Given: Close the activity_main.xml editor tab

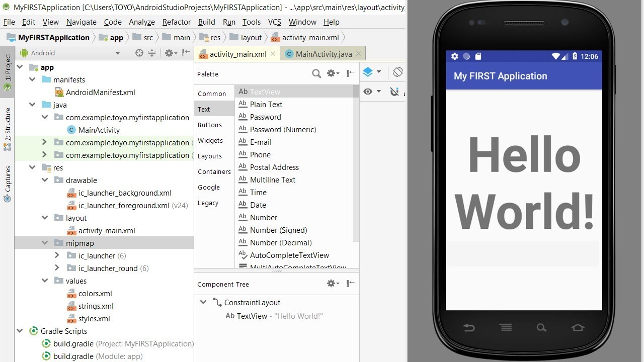Looking at the screenshot, I should click(273, 54).
